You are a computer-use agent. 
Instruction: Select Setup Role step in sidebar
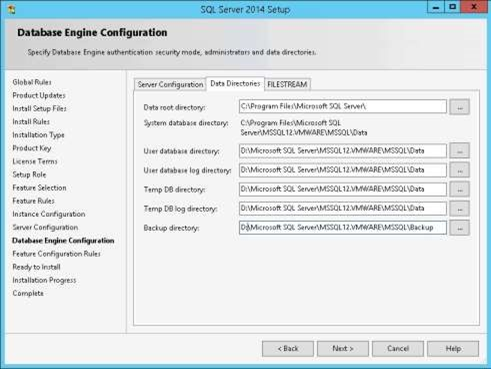[x=29, y=175]
